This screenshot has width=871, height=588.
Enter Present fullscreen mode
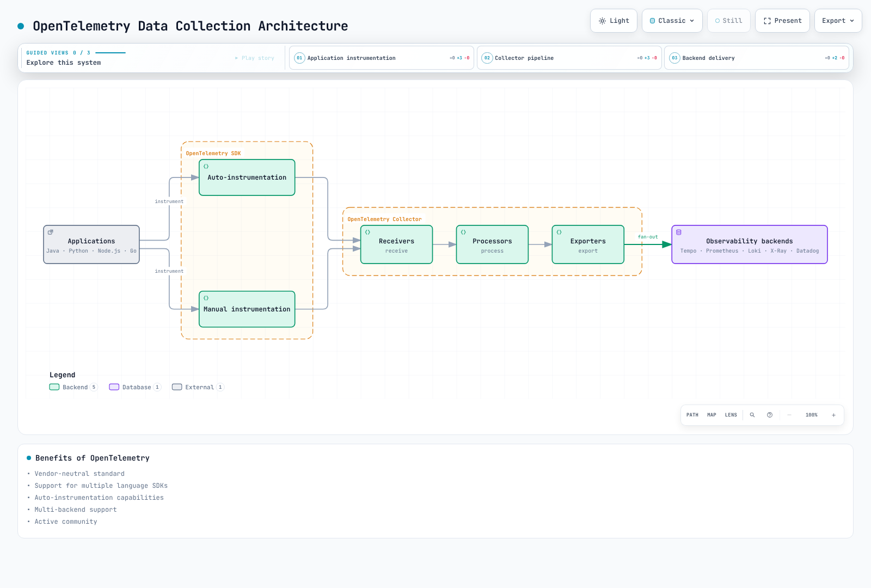[782, 21]
